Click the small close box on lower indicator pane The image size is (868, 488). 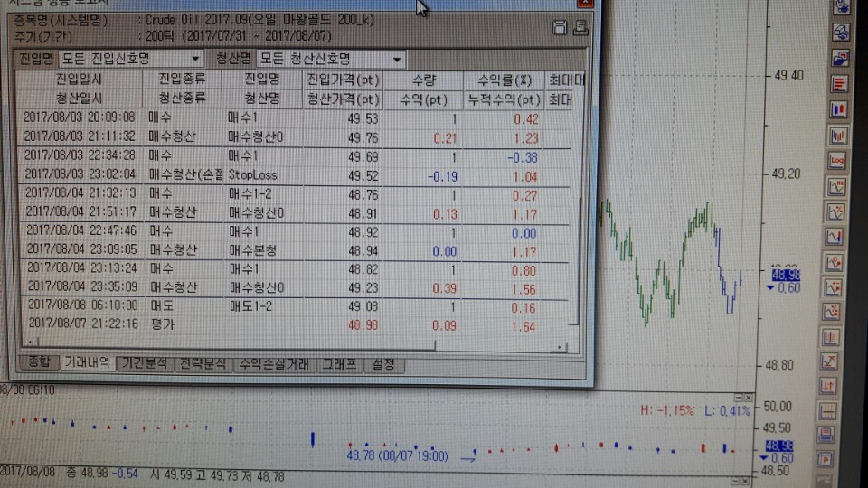coord(746,397)
